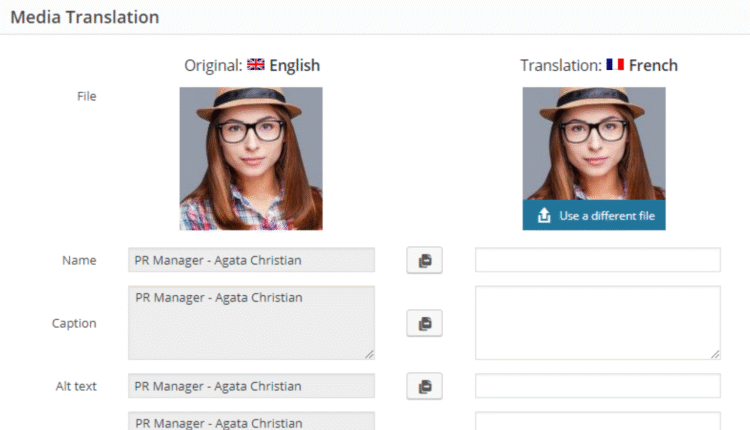Focus the French Caption text area
This screenshot has width=750, height=430.
point(597,323)
